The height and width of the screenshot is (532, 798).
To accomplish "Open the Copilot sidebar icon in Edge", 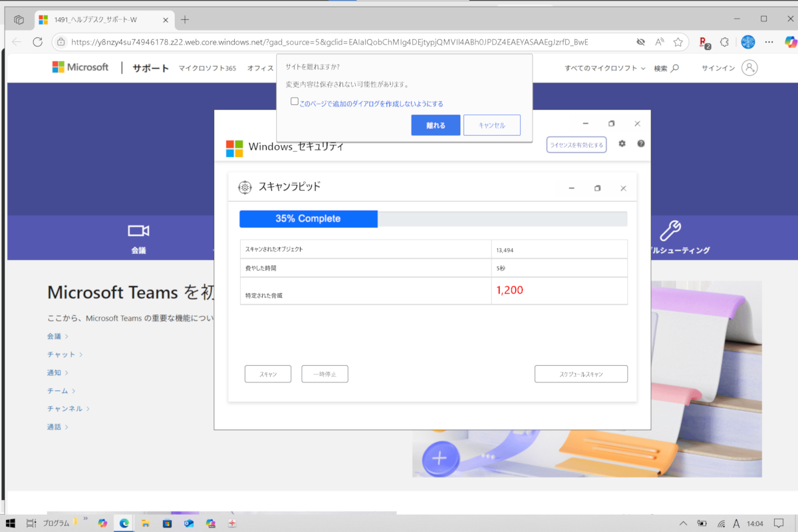I will pos(790,42).
